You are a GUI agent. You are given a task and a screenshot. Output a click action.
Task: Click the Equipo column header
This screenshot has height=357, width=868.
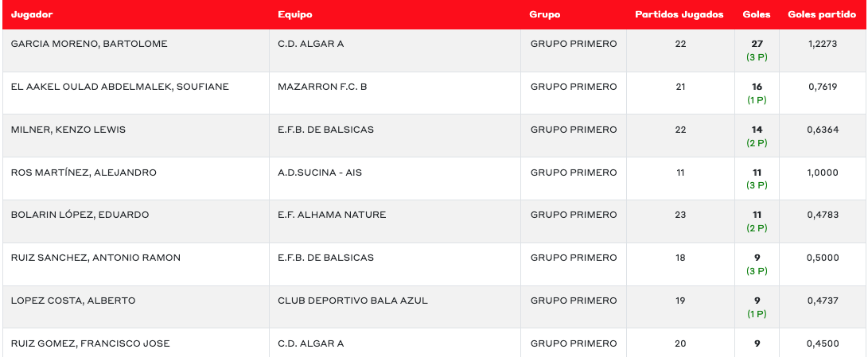[295, 14]
